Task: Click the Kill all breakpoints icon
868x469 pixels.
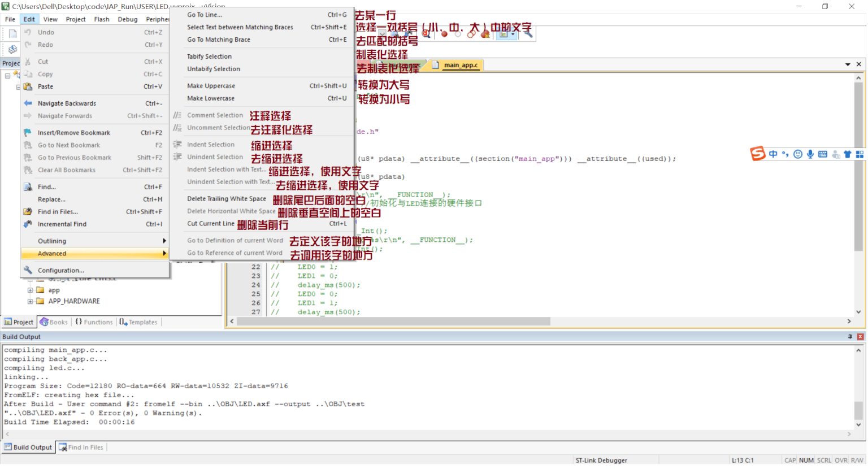Action: click(x=485, y=34)
